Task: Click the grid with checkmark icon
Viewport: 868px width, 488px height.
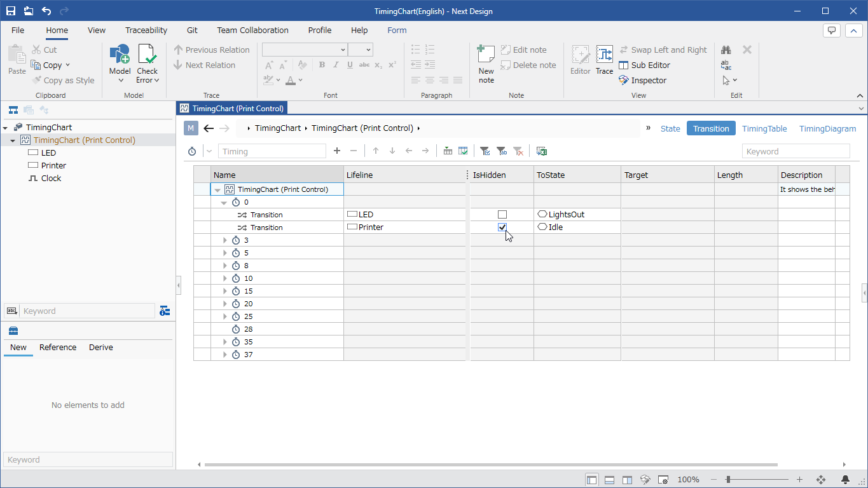Action: coord(464,151)
